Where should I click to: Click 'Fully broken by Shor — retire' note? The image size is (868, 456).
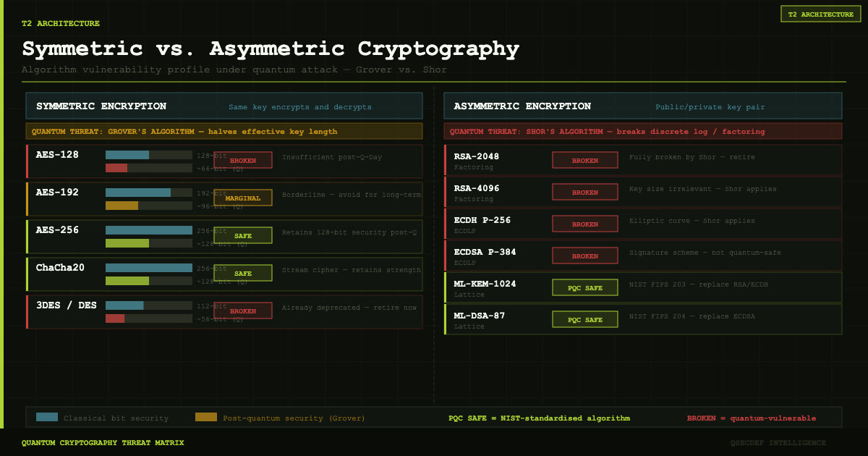(692, 157)
